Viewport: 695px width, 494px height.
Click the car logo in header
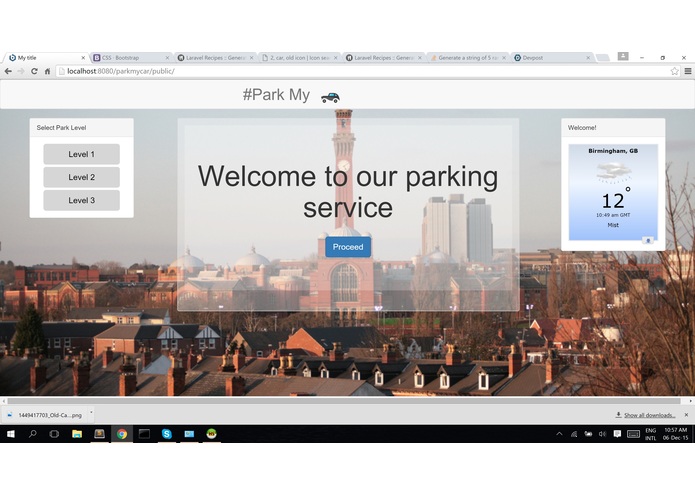pyautogui.click(x=330, y=97)
